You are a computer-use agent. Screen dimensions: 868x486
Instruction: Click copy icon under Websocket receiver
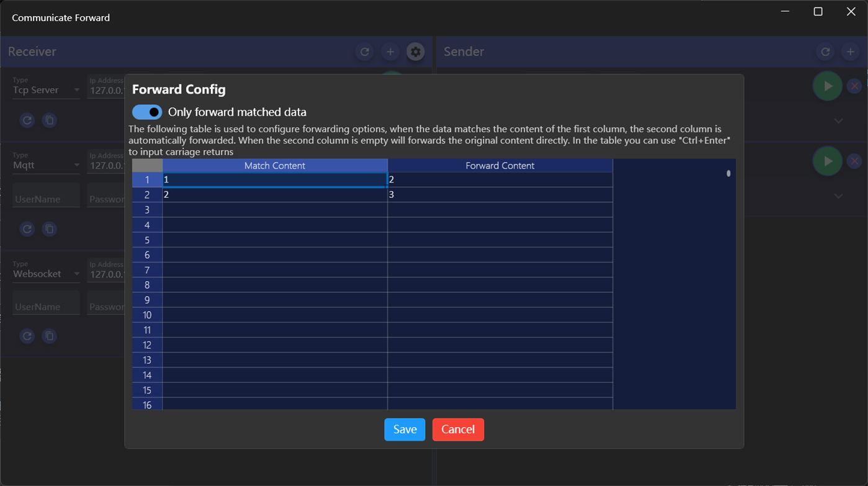50,336
